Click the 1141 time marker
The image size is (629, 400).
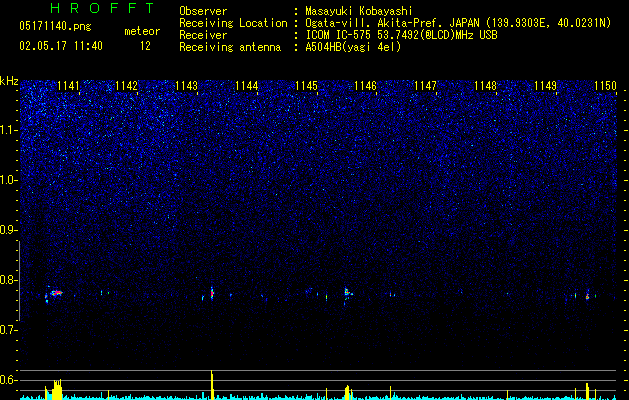pos(68,86)
